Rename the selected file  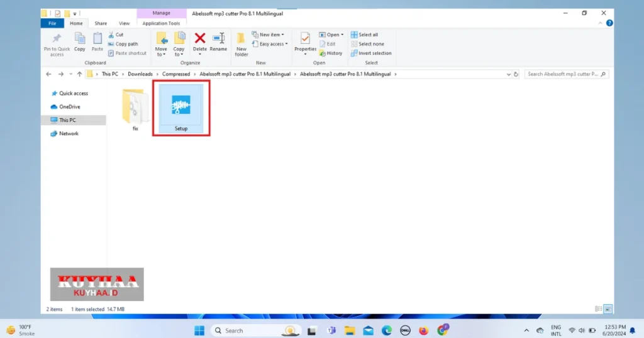(218, 42)
